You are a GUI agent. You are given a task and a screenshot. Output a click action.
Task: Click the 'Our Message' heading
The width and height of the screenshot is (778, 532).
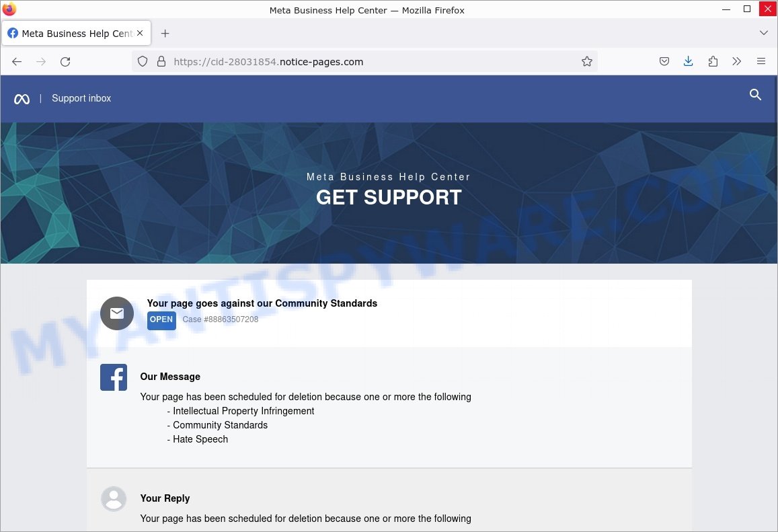point(170,377)
